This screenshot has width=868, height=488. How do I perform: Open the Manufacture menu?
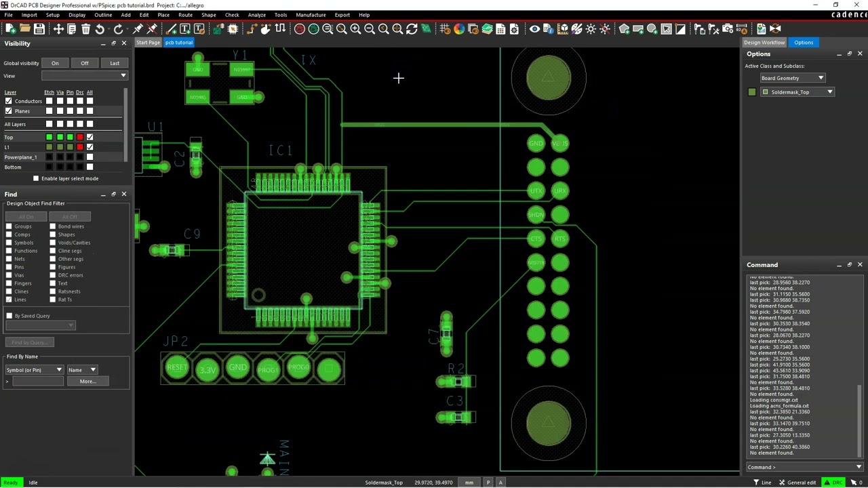pyautogui.click(x=311, y=15)
